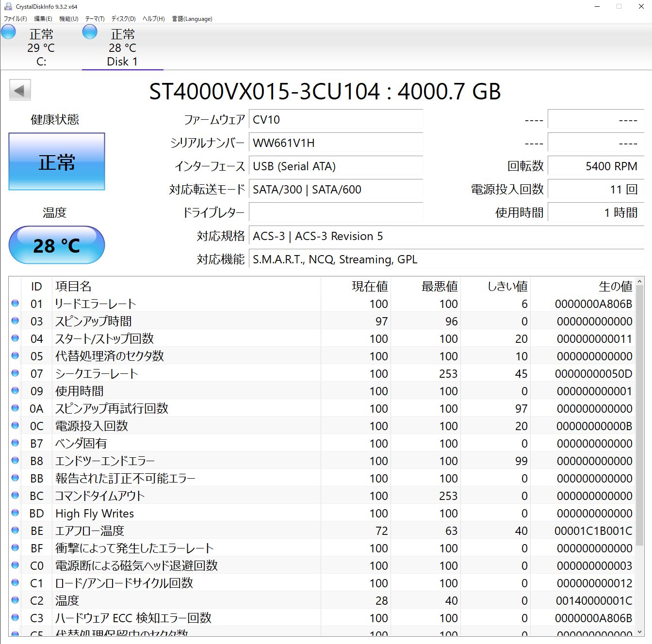Open the 編集(E) menu

[43, 18]
